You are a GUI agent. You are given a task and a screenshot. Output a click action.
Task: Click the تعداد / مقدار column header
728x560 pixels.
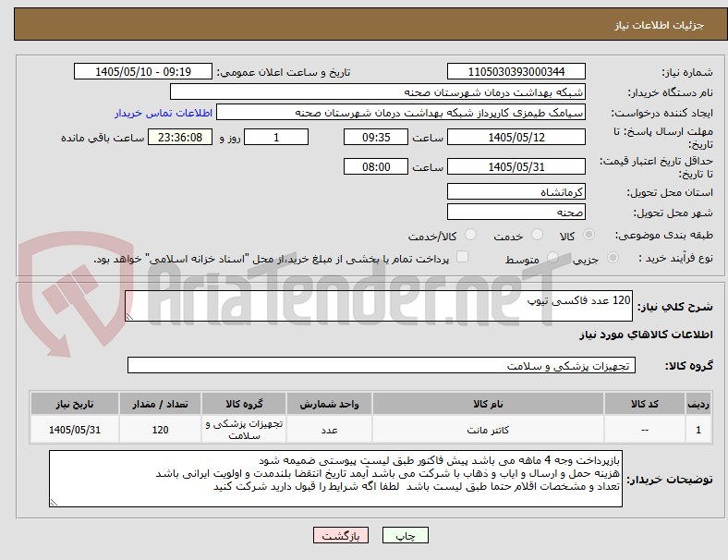coord(160,404)
